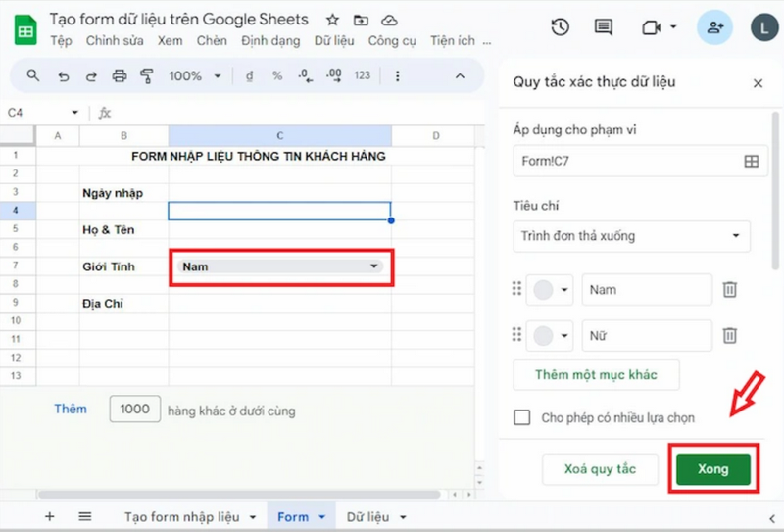Screen dimensions: 784x532
Task: Expand the Trình đơn thả xuống criteria dropdown
Action: [x=631, y=236]
